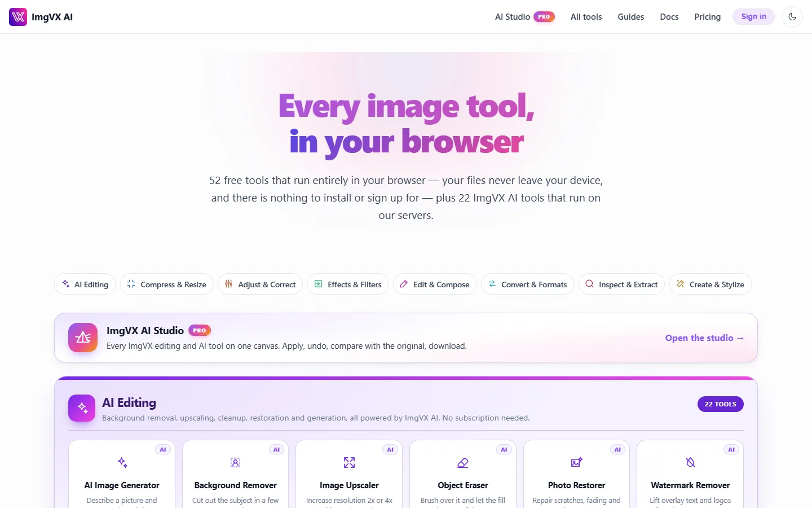Click the AI badge on AI Image Generator card

point(163,450)
